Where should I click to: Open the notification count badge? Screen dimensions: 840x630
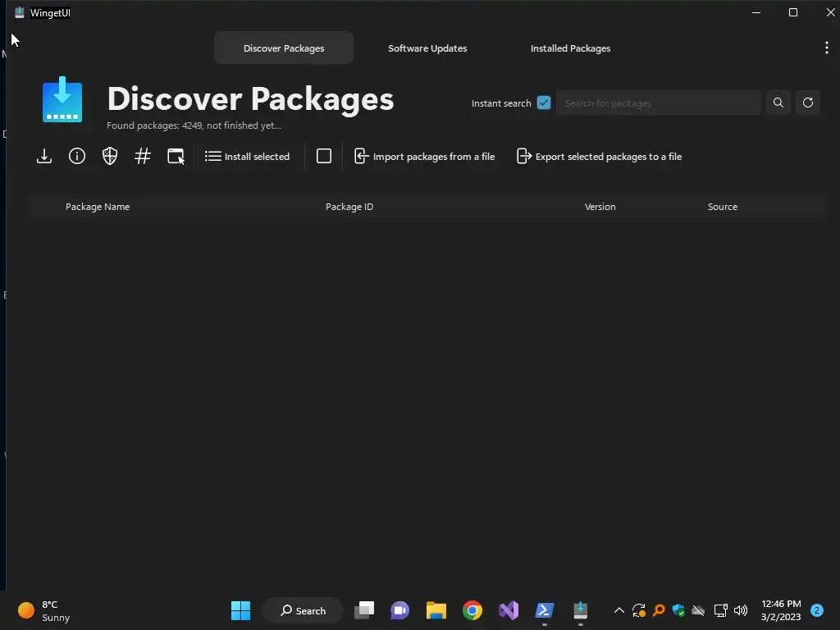pyautogui.click(x=817, y=610)
